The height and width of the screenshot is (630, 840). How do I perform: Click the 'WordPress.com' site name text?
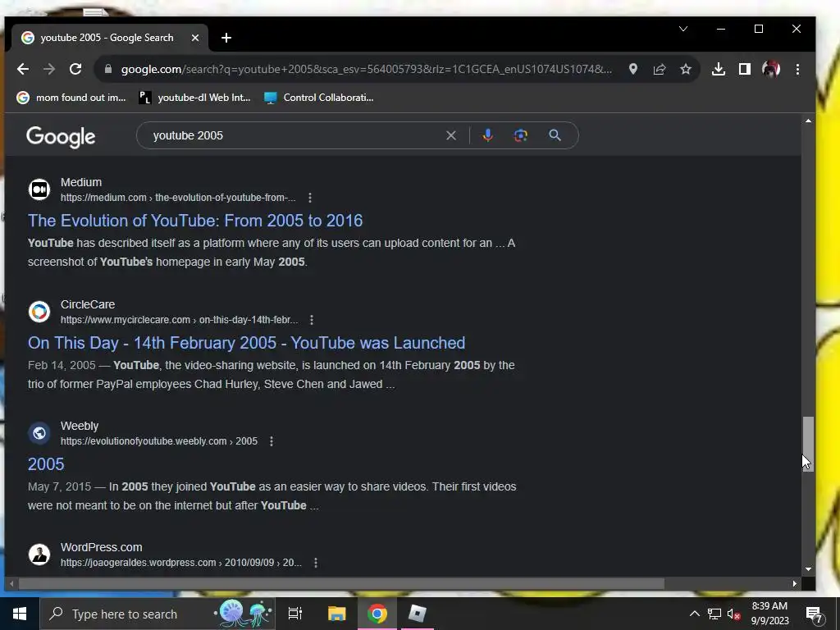tap(101, 547)
